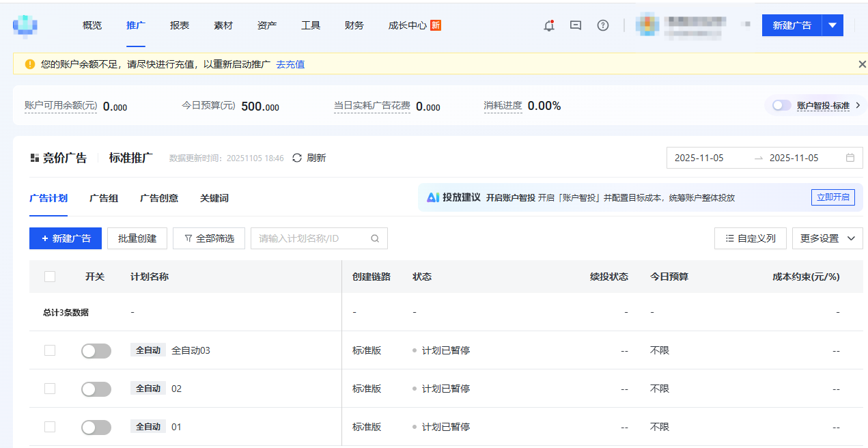Open 自定义列 column customization

point(750,238)
